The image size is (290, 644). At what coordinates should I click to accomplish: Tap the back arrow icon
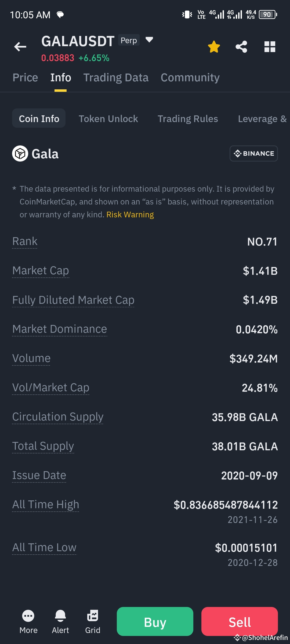(20, 47)
